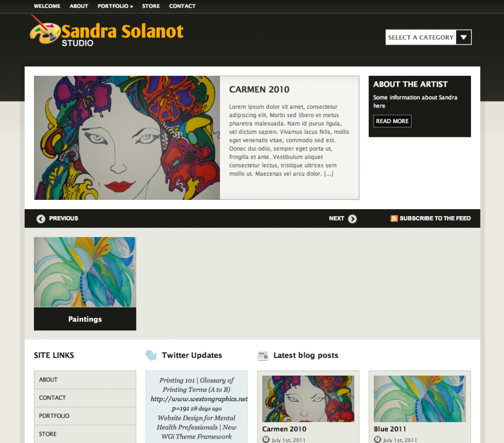The width and height of the screenshot is (504, 443).
Task: Click the painter's palette logo icon
Action: (x=45, y=30)
